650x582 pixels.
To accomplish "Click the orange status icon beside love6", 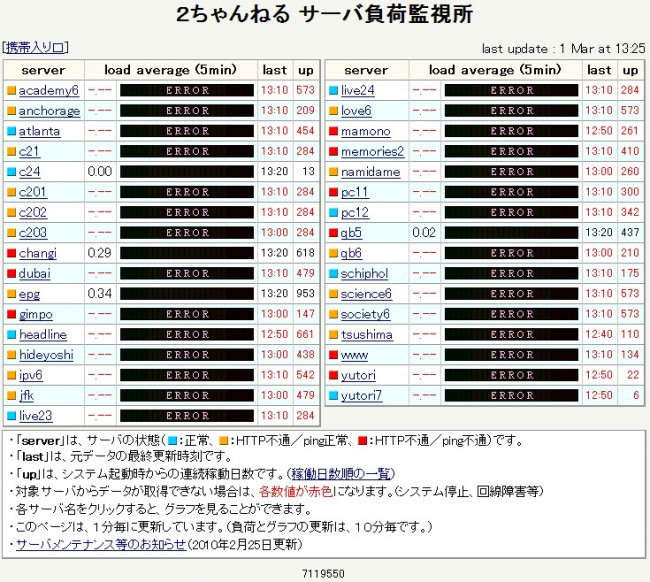I will [x=333, y=111].
